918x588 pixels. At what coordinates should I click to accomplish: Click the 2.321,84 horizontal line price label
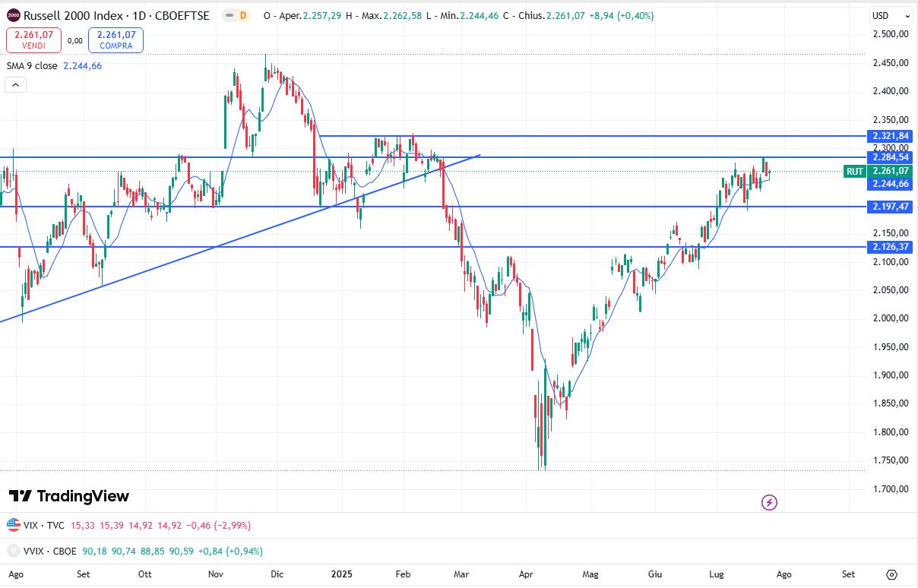point(890,136)
